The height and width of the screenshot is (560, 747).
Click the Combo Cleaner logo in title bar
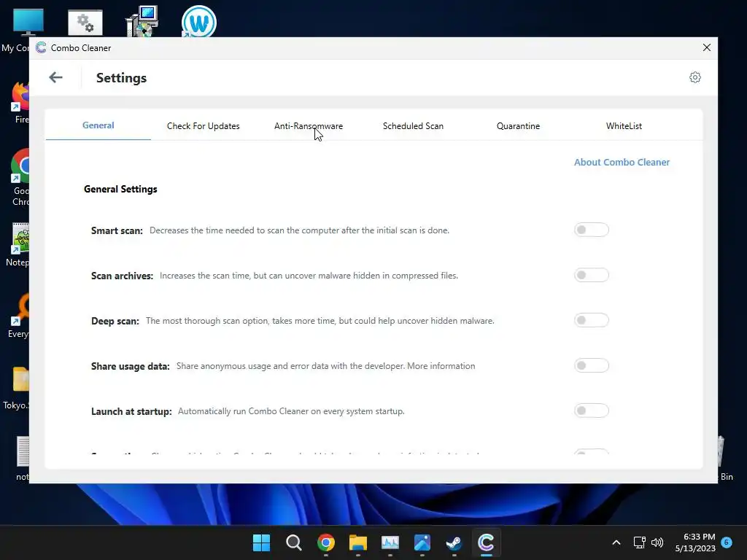coord(41,47)
